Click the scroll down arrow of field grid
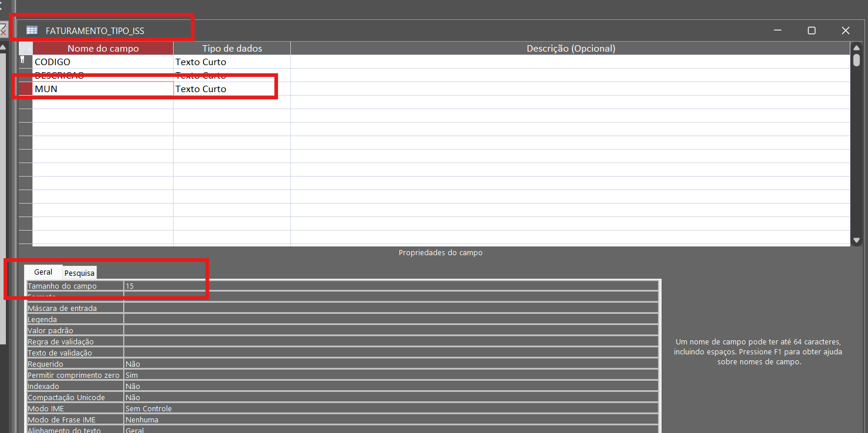The image size is (868, 433). 856,240
